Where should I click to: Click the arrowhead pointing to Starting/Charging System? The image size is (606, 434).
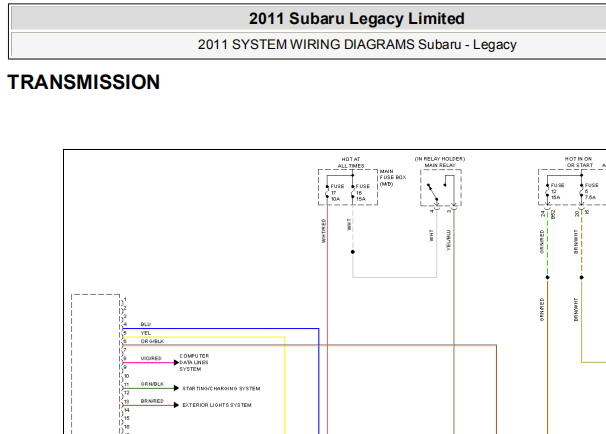[x=176, y=388]
